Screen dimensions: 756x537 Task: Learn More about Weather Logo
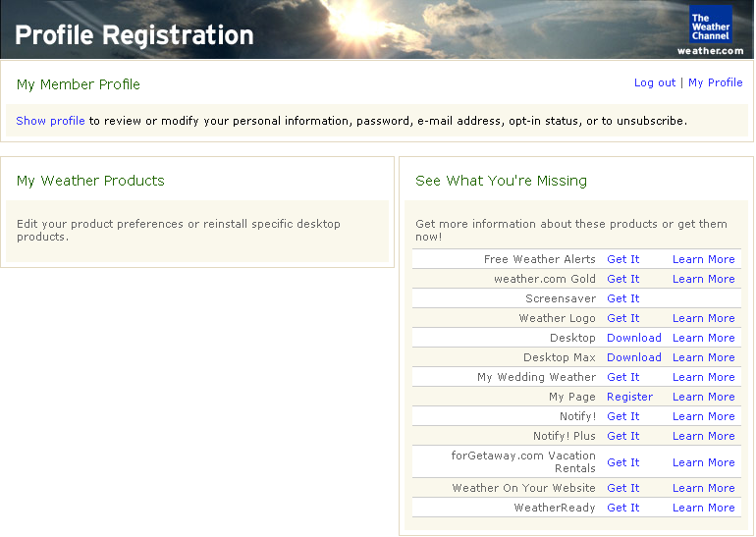tap(703, 318)
